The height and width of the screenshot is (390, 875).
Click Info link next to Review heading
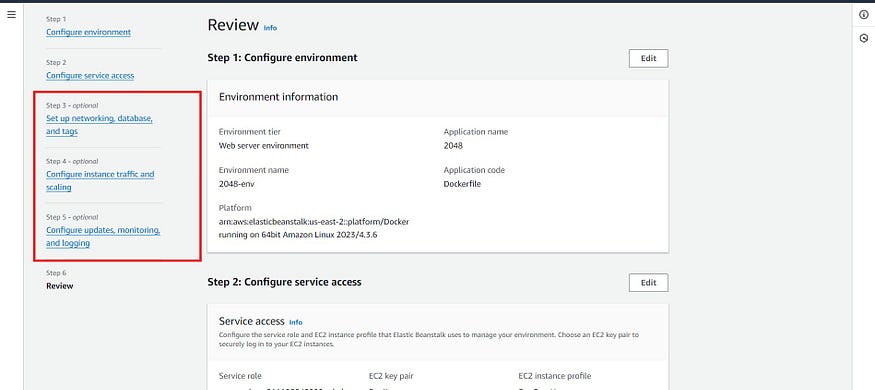(270, 27)
